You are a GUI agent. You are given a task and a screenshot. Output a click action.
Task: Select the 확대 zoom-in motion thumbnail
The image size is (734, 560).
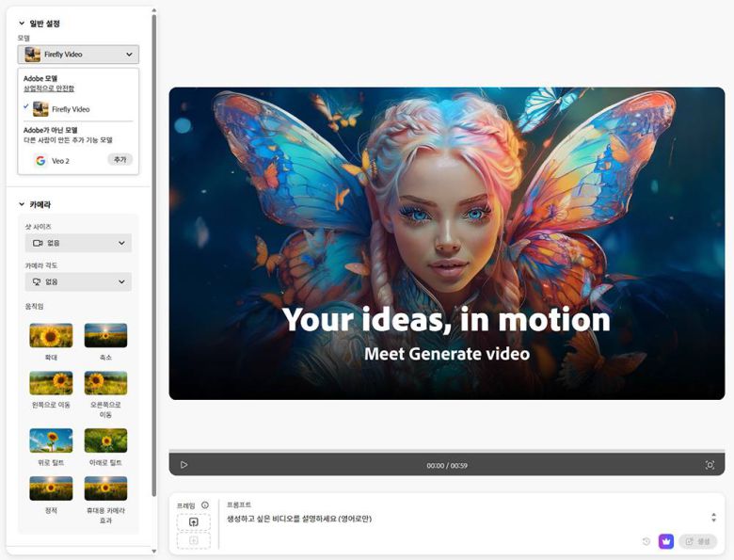51,336
